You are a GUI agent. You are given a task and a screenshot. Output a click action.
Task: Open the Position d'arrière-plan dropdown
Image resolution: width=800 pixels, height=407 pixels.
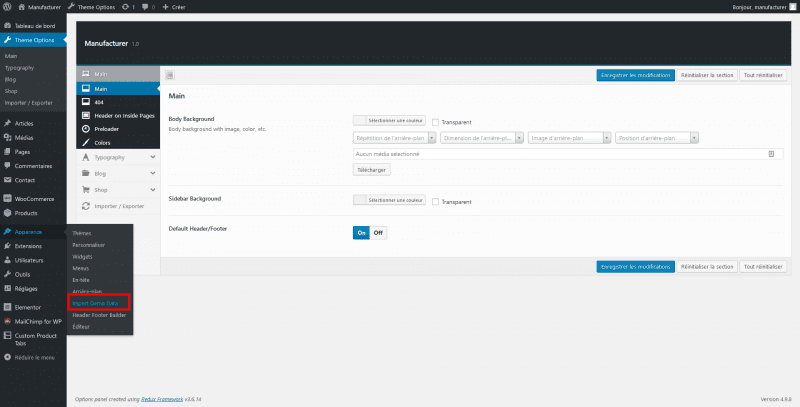tap(656, 138)
